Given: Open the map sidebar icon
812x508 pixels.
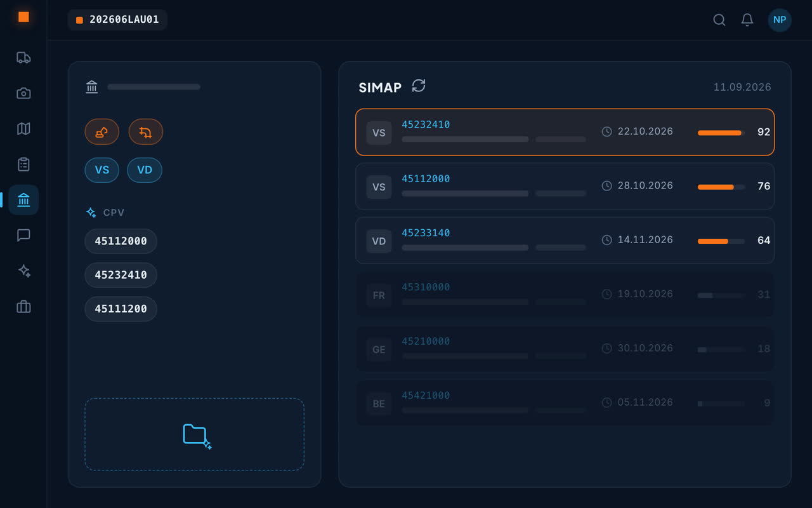Looking at the screenshot, I should click(x=23, y=129).
